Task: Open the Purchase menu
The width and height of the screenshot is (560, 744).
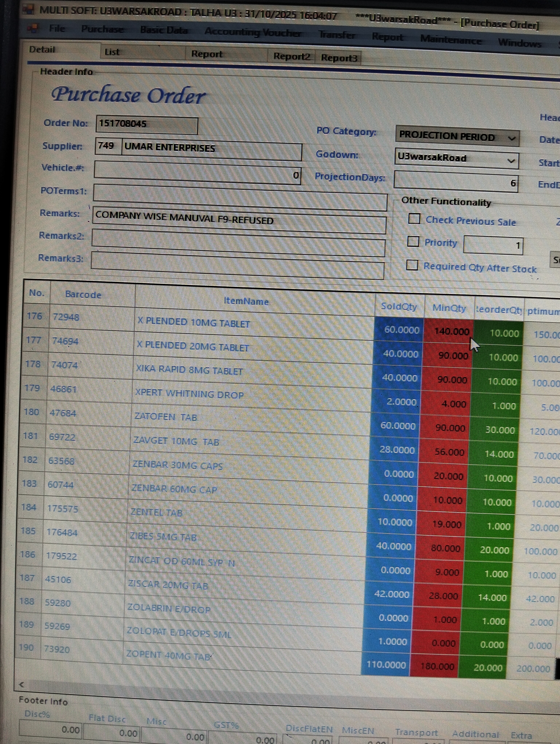Action: tap(102, 29)
